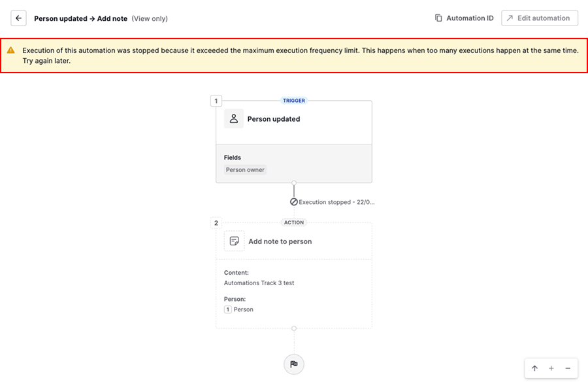Click the Edit automation button
The image size is (588, 382).
(x=540, y=18)
